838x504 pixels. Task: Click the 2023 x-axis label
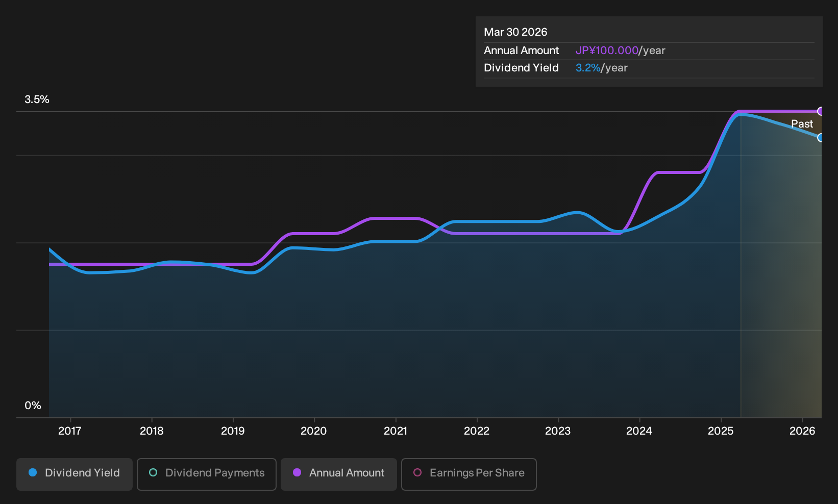(558, 431)
